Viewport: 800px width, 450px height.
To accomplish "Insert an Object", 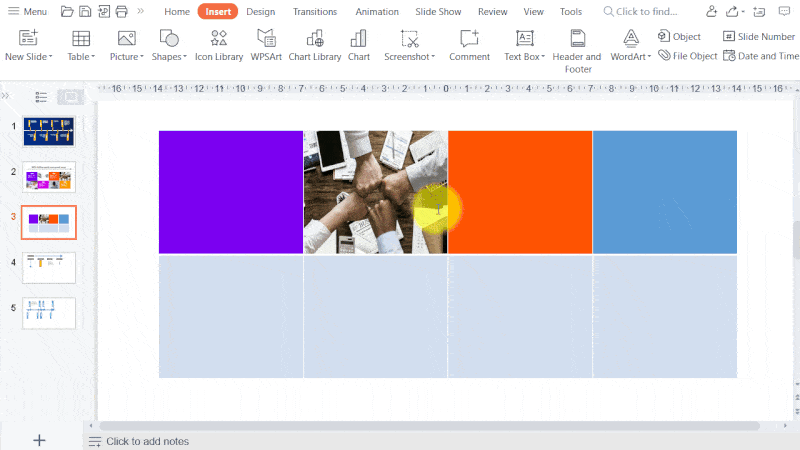I will pos(679,36).
